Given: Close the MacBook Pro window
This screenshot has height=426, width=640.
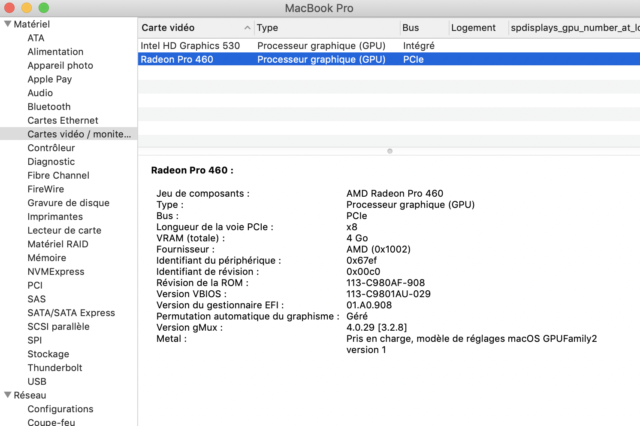Looking at the screenshot, I should pos(9,8).
